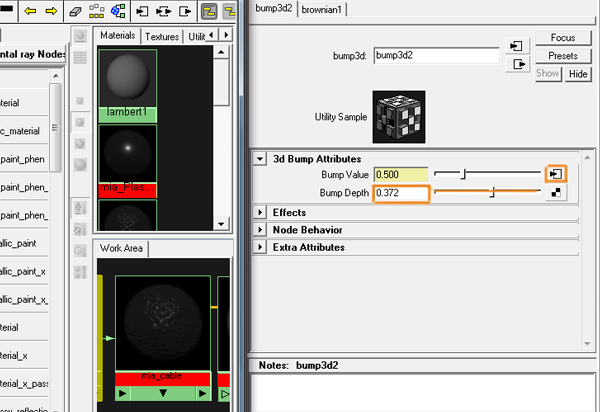Select medium swatches size icon
Screen dimensions: 600x412
click(80, 122)
